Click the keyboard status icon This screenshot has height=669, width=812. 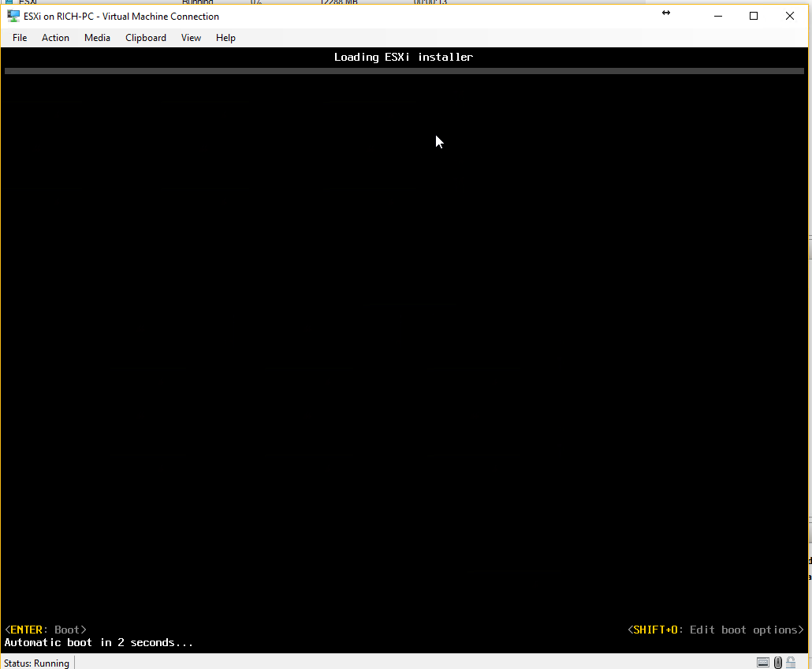[x=763, y=662]
